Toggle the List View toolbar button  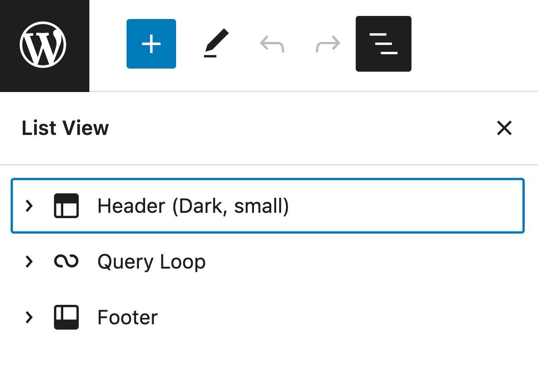click(383, 44)
